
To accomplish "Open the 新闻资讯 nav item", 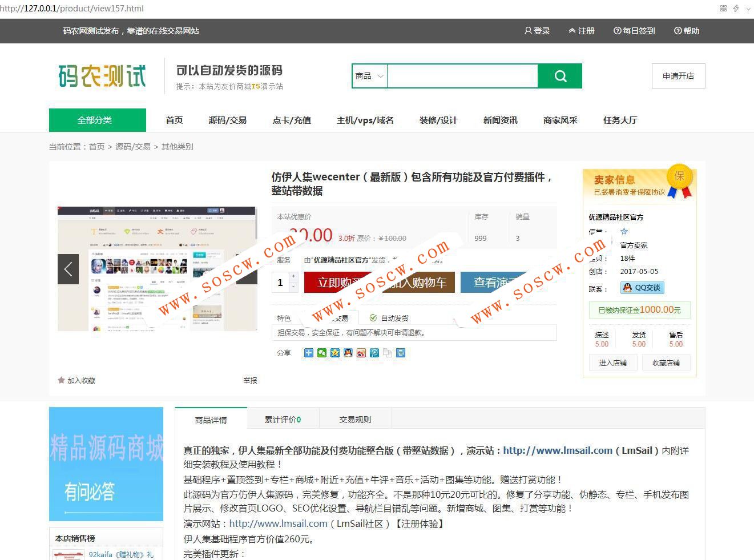I will [501, 120].
